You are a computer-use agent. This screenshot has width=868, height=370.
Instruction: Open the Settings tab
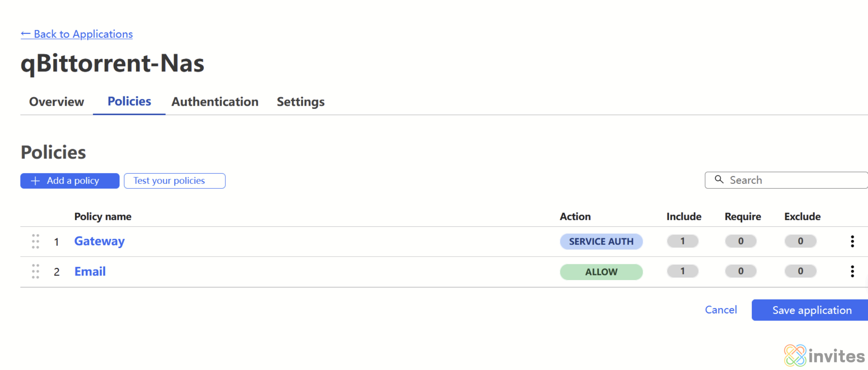[x=300, y=102]
